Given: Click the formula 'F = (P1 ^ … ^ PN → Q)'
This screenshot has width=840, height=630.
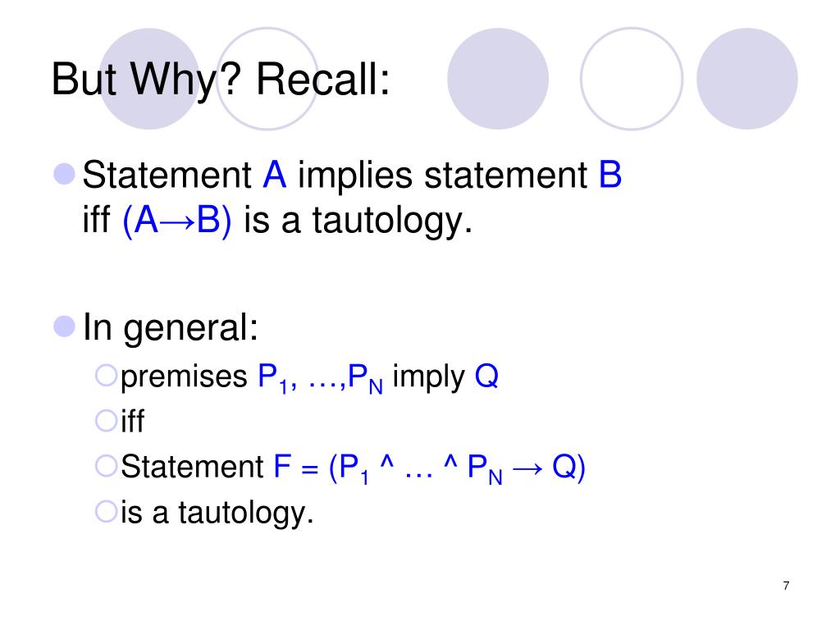Looking at the screenshot, I should tap(429, 467).
